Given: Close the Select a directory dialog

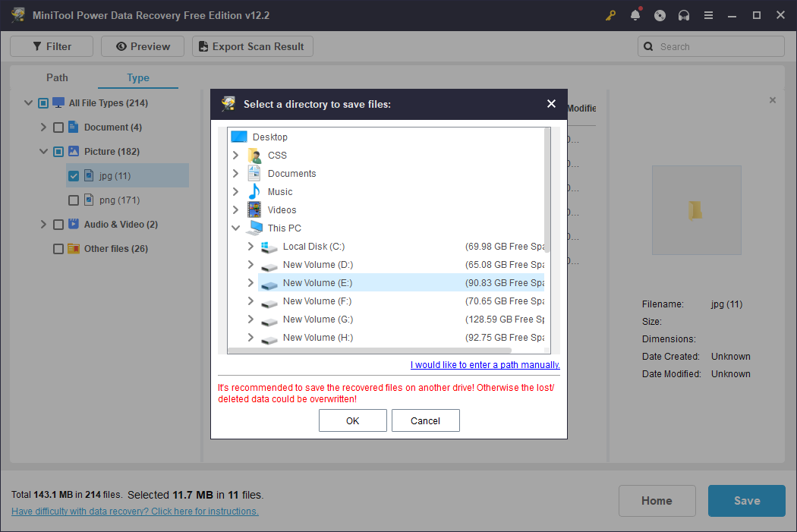Looking at the screenshot, I should pos(551,104).
